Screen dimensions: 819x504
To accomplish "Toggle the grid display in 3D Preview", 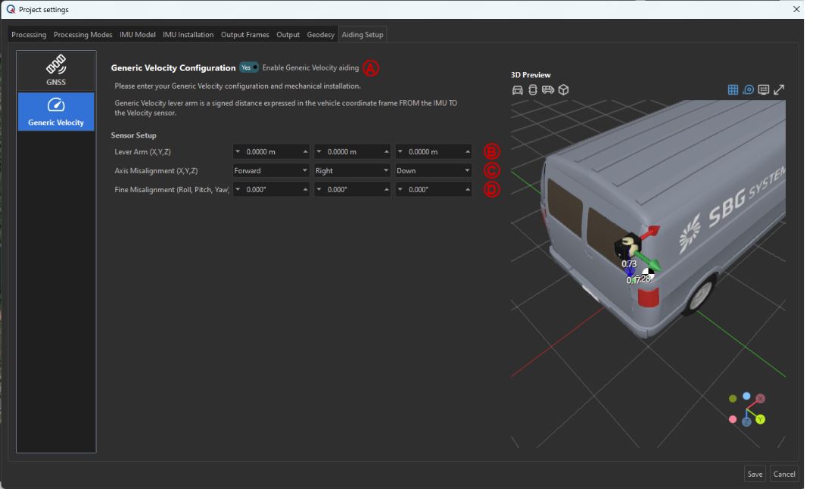I will [x=733, y=89].
